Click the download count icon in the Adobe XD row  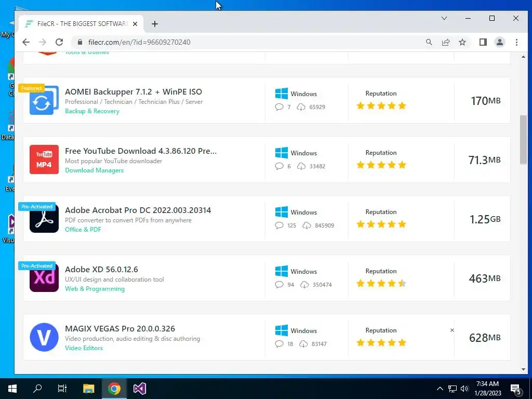point(304,285)
